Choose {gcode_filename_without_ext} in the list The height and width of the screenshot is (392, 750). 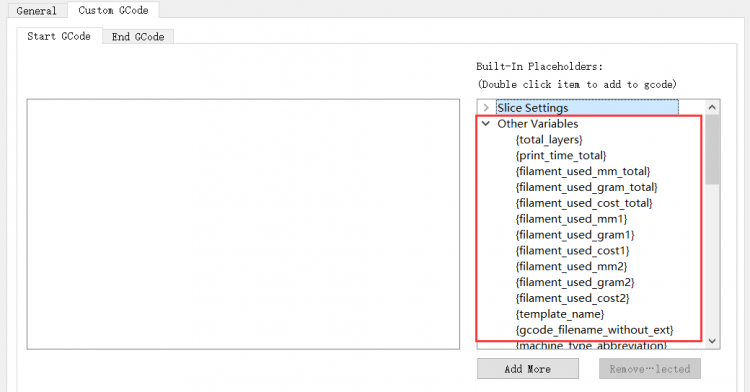coord(594,329)
